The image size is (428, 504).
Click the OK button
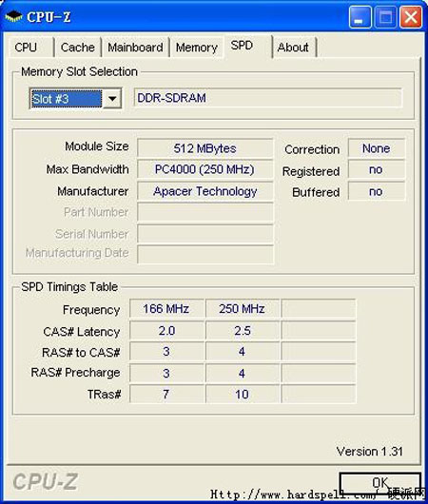point(380,482)
